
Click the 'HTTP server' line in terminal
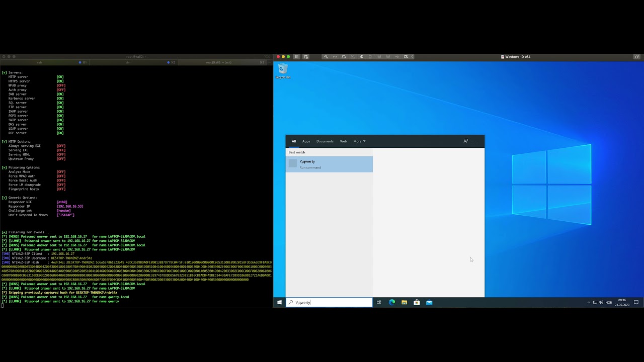click(x=36, y=77)
